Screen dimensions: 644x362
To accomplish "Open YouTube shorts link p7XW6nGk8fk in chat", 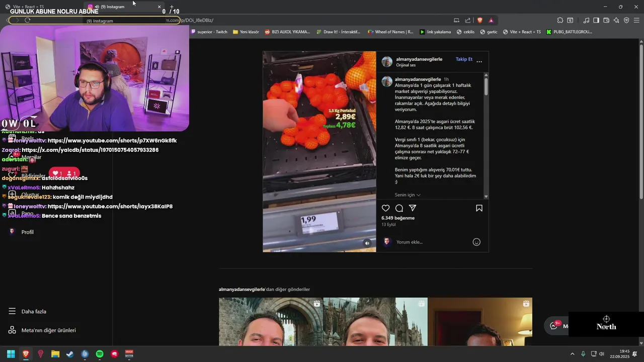I will tap(112, 141).
